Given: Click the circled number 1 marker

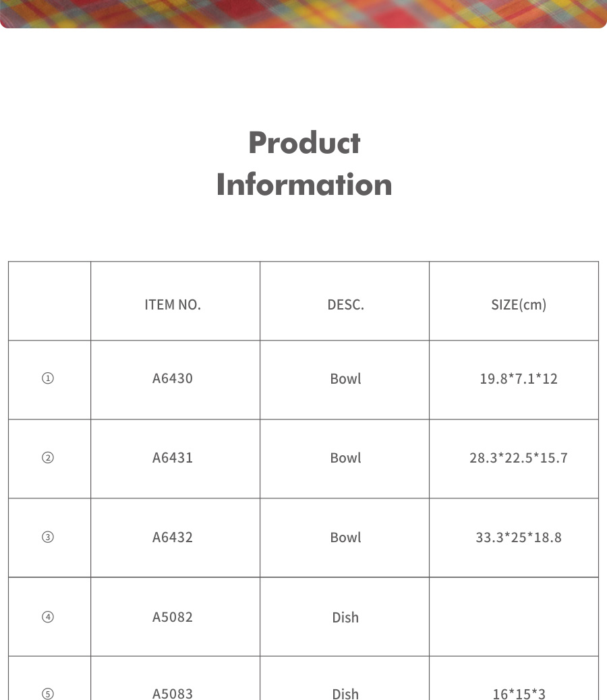Looking at the screenshot, I should click(48, 378).
